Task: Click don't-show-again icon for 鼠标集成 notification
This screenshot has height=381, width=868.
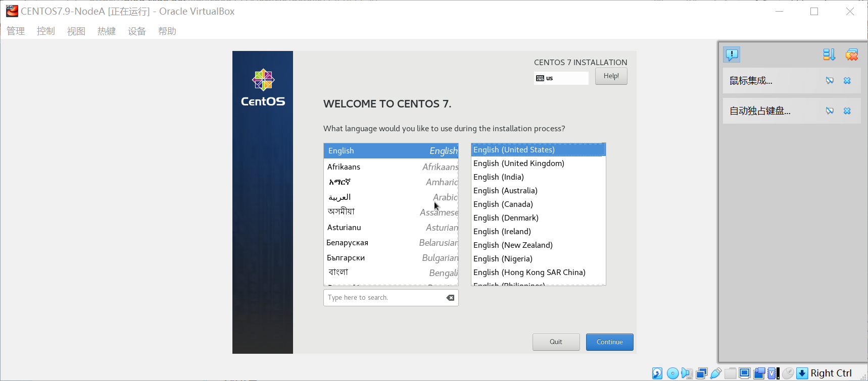Action: tap(830, 81)
